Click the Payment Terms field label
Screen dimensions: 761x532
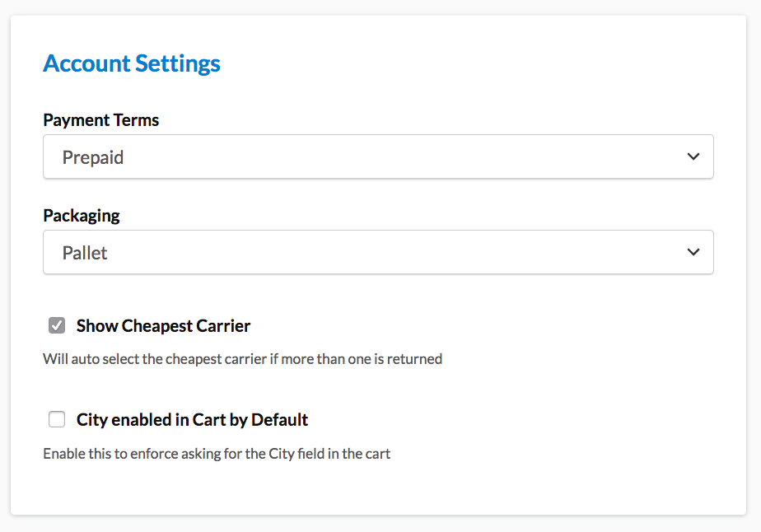click(100, 120)
